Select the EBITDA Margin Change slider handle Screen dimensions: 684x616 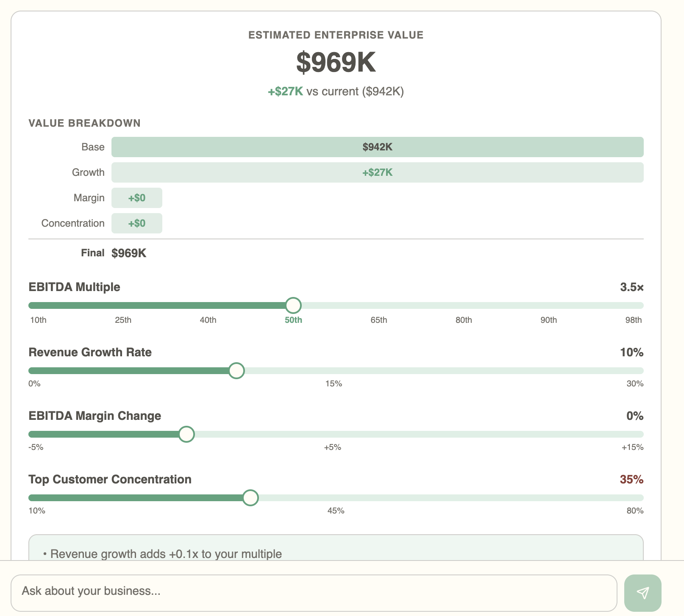pos(186,434)
